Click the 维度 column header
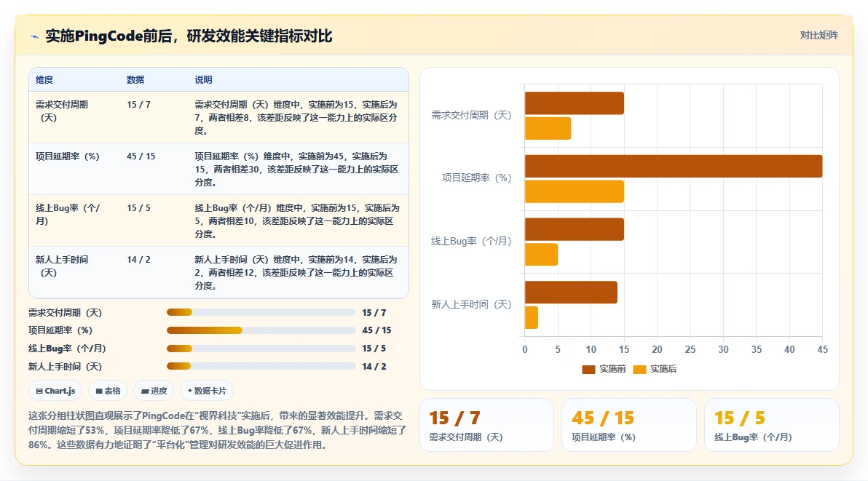Screen dimensions: 868x481 tap(44, 79)
